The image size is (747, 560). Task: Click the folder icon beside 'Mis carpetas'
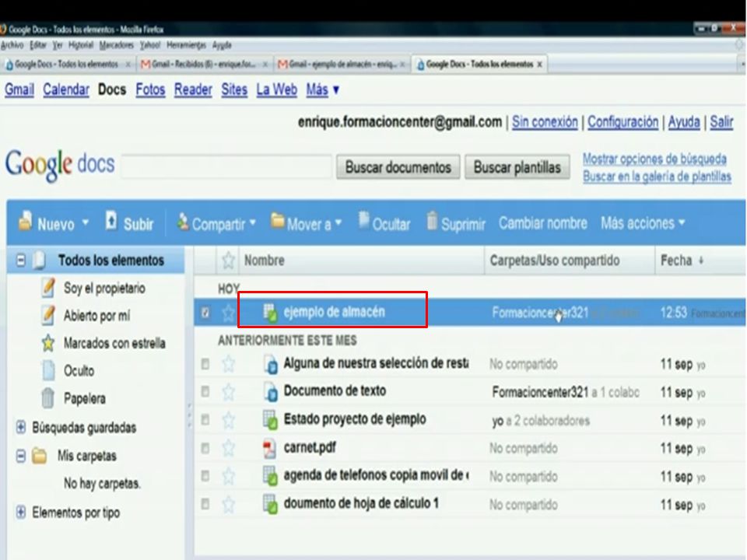click(x=39, y=456)
